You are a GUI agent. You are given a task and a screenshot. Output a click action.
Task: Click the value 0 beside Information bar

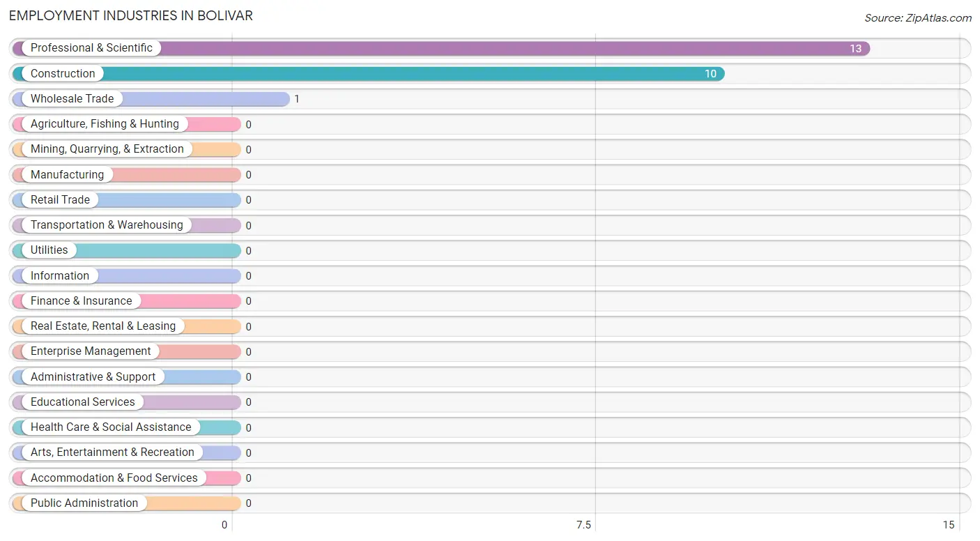click(x=248, y=276)
